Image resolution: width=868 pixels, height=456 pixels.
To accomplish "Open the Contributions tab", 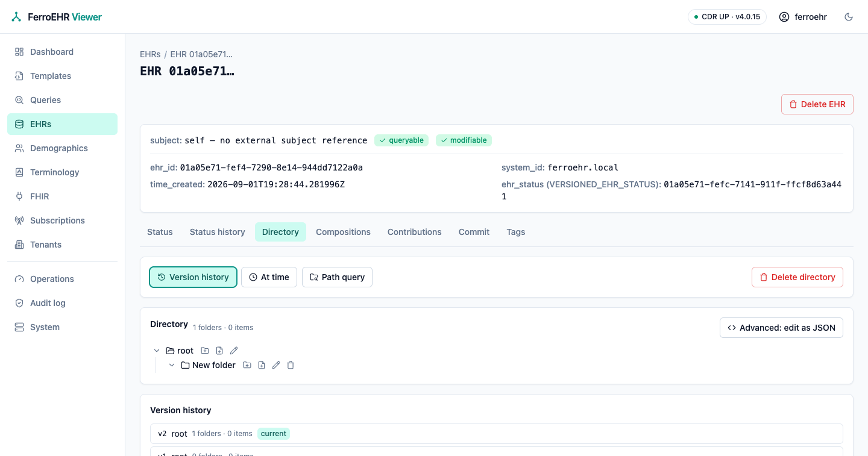I will (415, 232).
